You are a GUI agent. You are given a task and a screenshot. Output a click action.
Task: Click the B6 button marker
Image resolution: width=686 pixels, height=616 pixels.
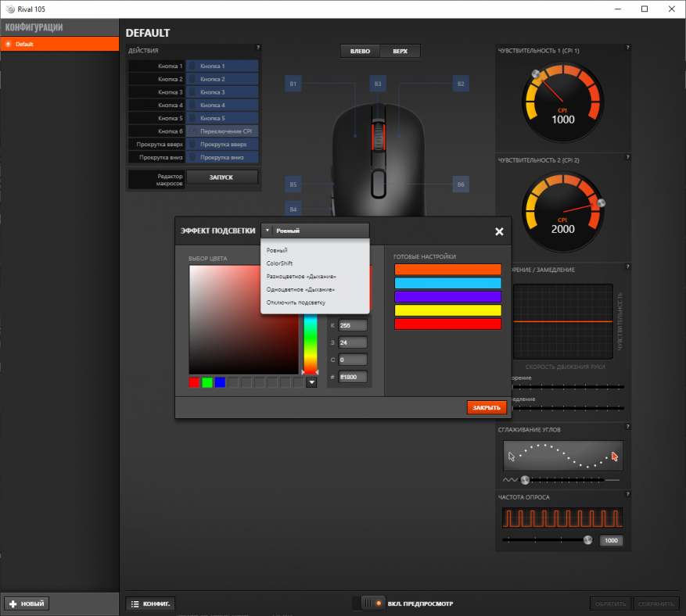461,184
